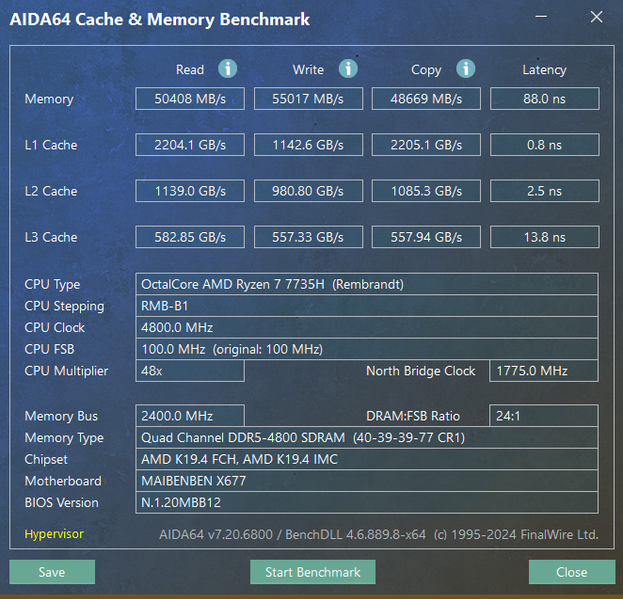Click the Copy column header text
This screenshot has height=599, width=623.
coord(426,70)
